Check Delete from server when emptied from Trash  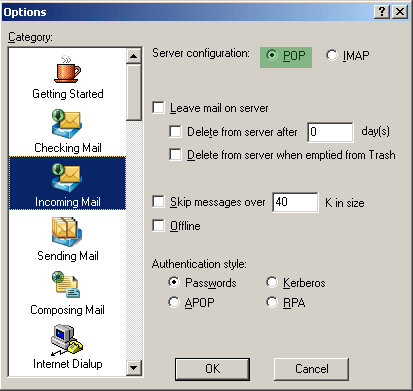pos(175,155)
